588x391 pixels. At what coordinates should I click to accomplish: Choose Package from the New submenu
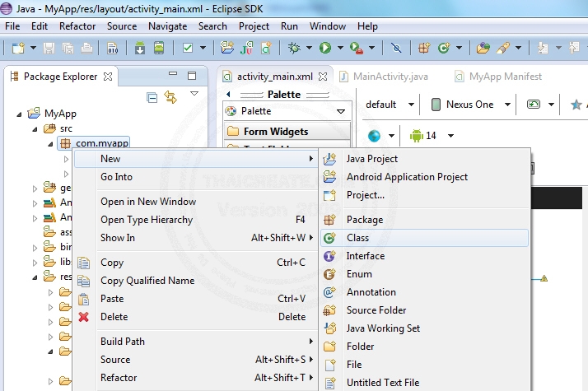pyautogui.click(x=424, y=220)
